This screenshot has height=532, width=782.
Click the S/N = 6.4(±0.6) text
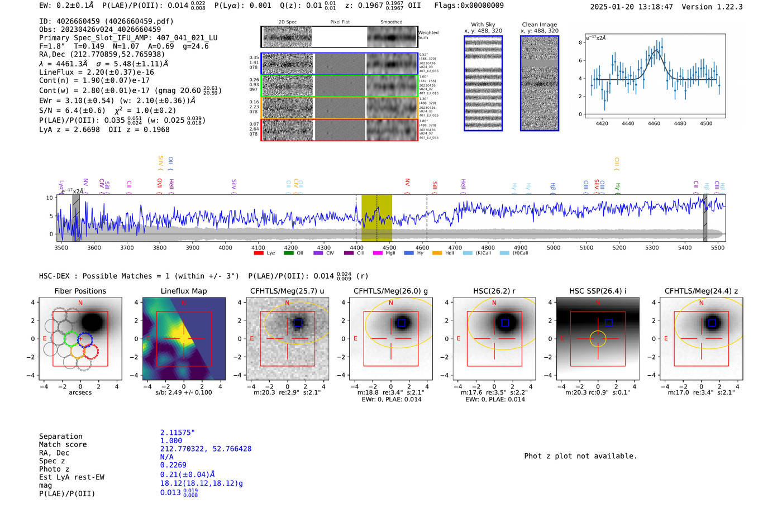pos(72,111)
